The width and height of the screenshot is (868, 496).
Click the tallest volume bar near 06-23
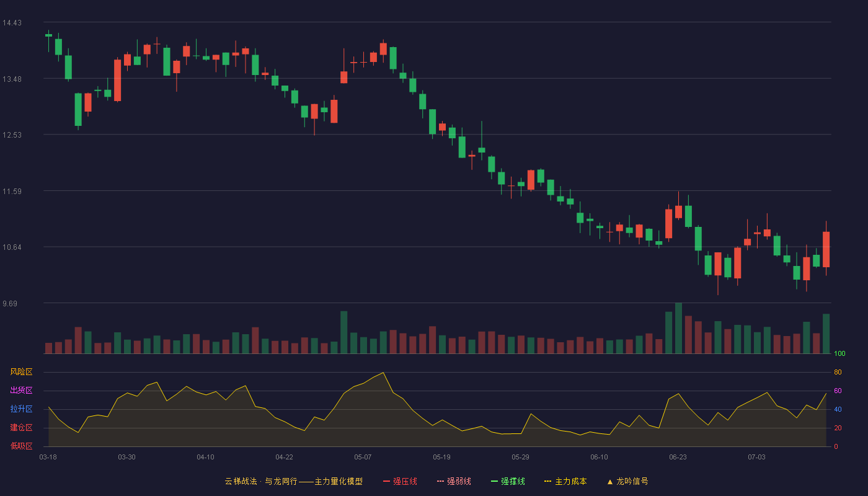tap(678, 328)
